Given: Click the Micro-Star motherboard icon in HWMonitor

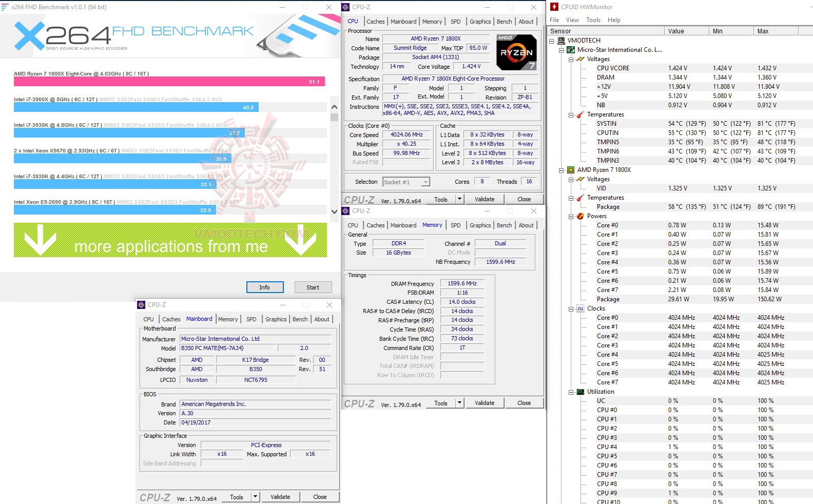Looking at the screenshot, I should (571, 50).
